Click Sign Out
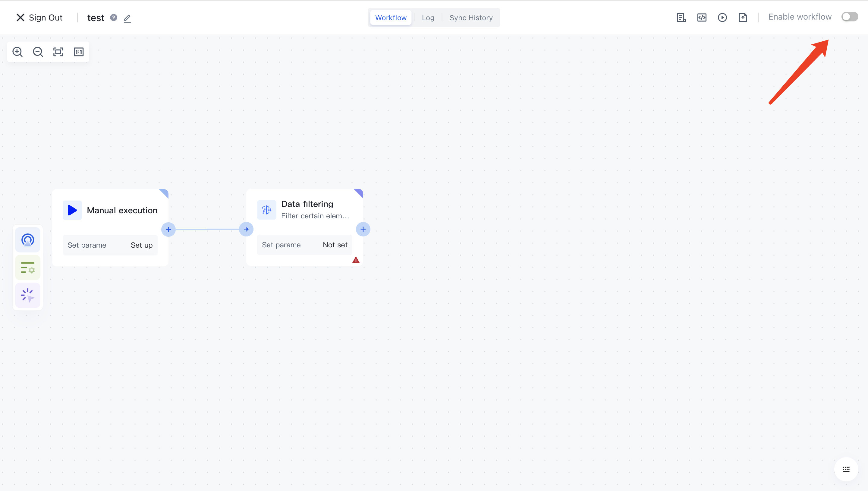 pos(39,17)
